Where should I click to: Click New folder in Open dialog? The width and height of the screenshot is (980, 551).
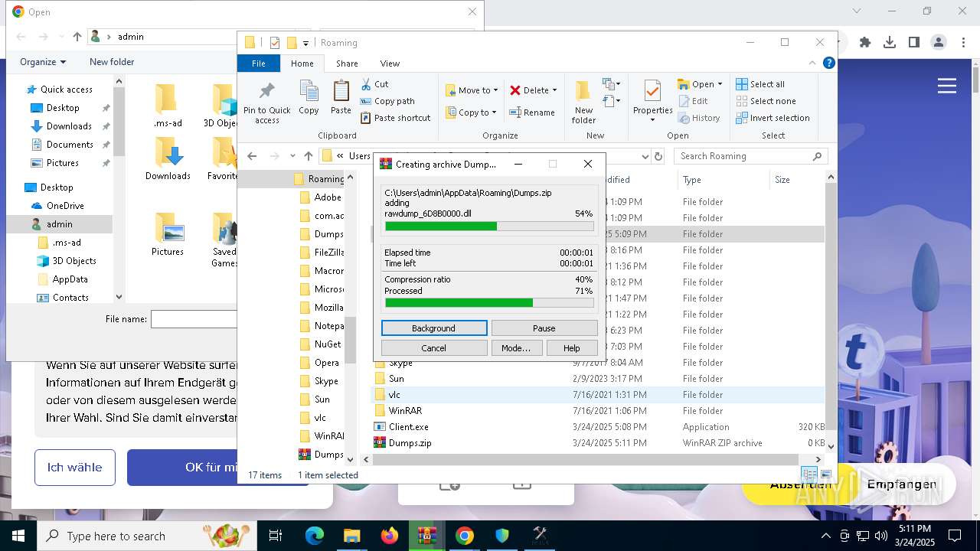(x=112, y=62)
